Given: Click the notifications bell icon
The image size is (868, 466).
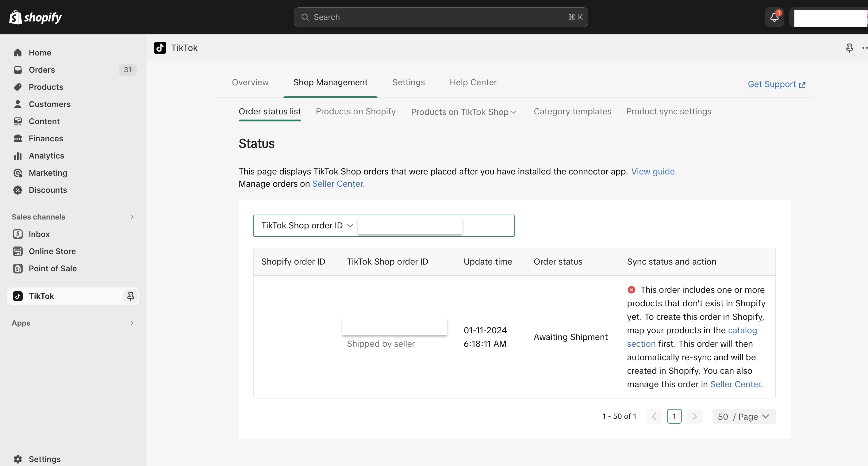Looking at the screenshot, I should (774, 17).
